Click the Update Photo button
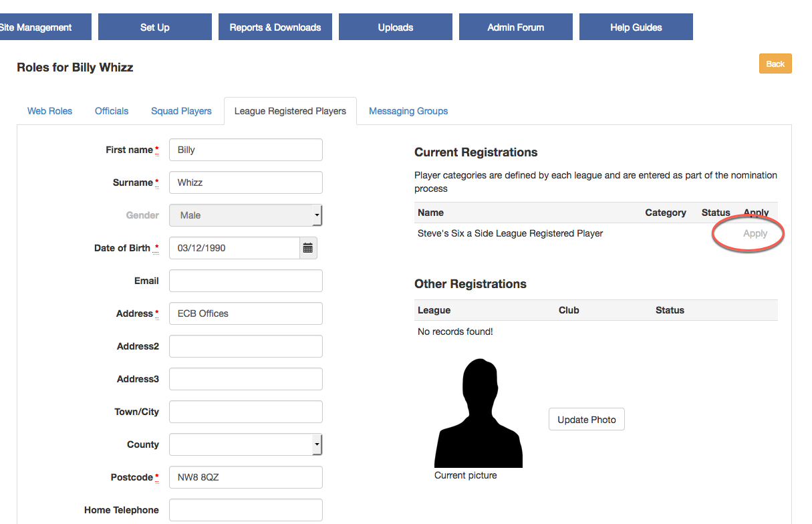The image size is (812, 524). click(x=587, y=420)
